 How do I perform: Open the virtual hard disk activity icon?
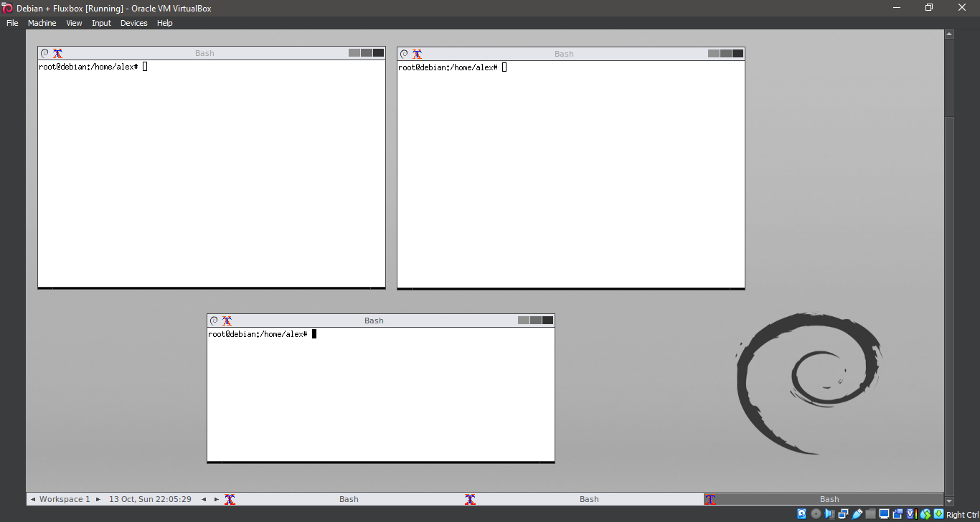tap(801, 514)
